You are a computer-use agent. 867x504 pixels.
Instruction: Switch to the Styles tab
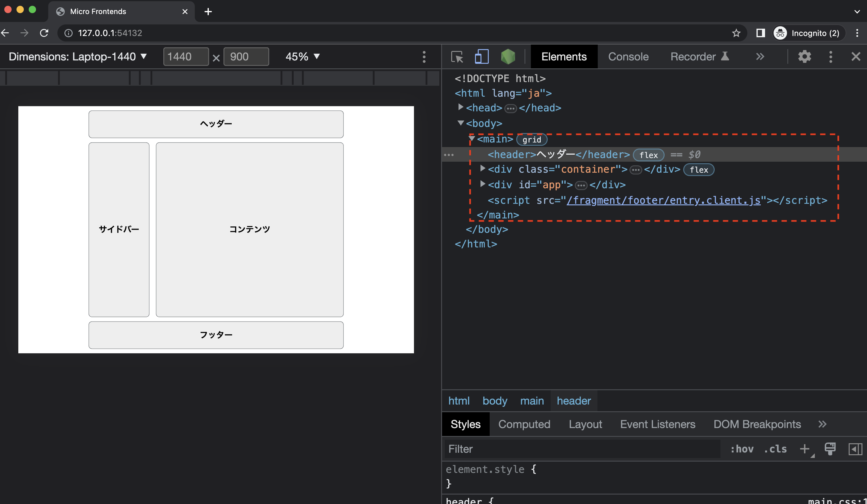466,424
